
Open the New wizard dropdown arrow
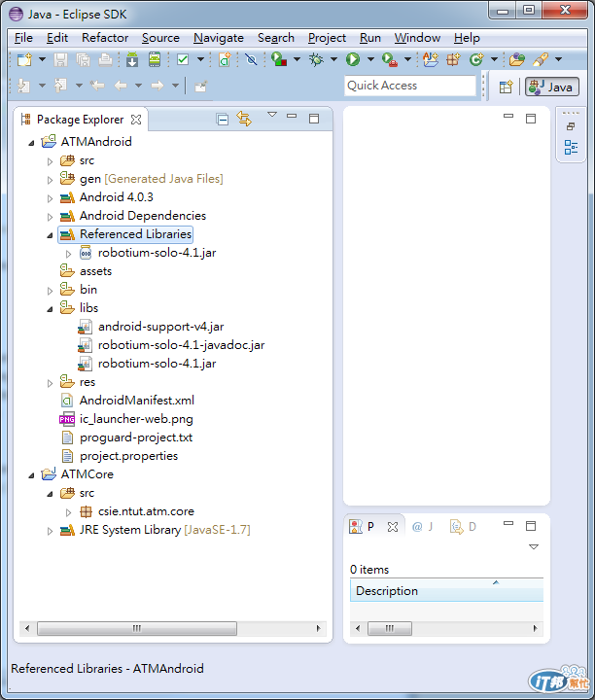[x=42, y=59]
